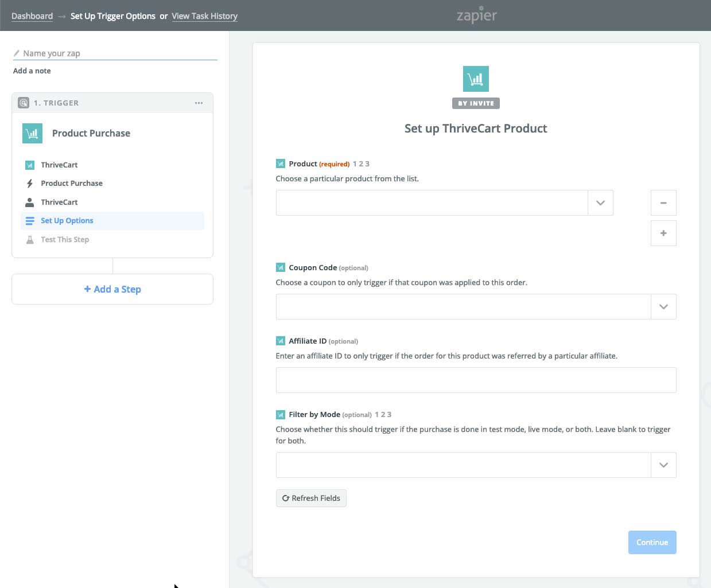Expand the Product dropdown arrow

click(600, 203)
